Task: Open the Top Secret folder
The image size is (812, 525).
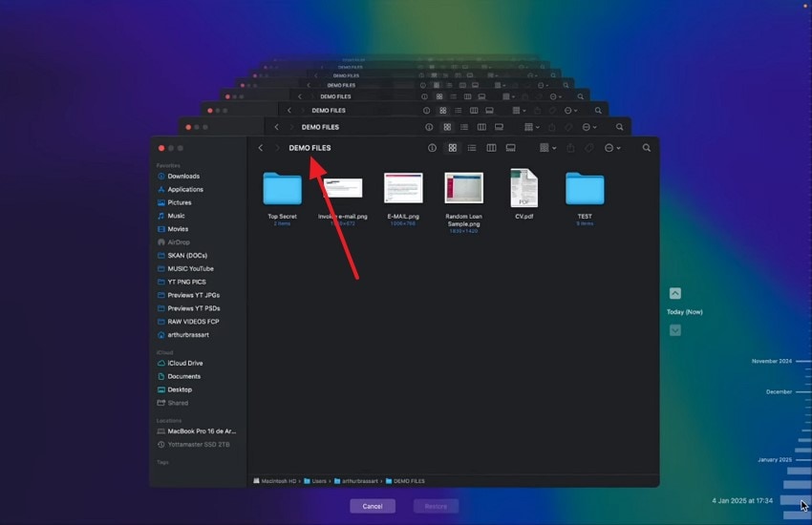Action: click(282, 189)
